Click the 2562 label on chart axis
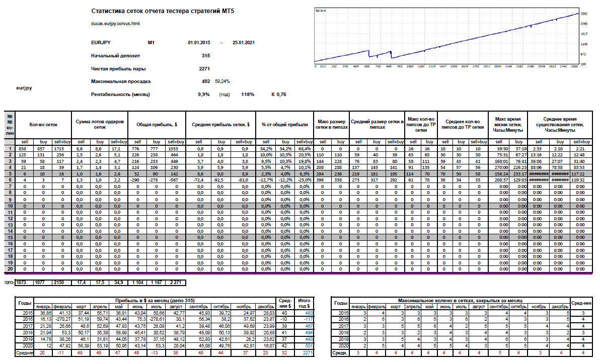 point(584,14)
